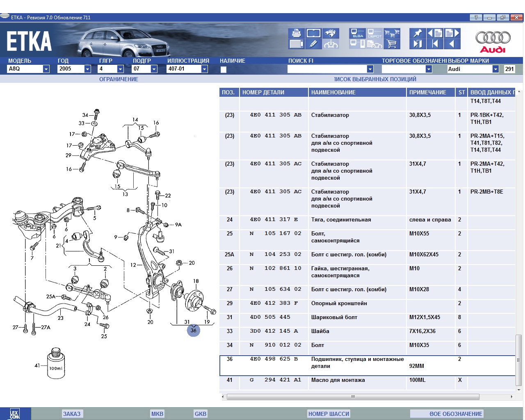The width and height of the screenshot is (525, 420).
Task: Click the DEPOT icon
Action: coord(374,33)
